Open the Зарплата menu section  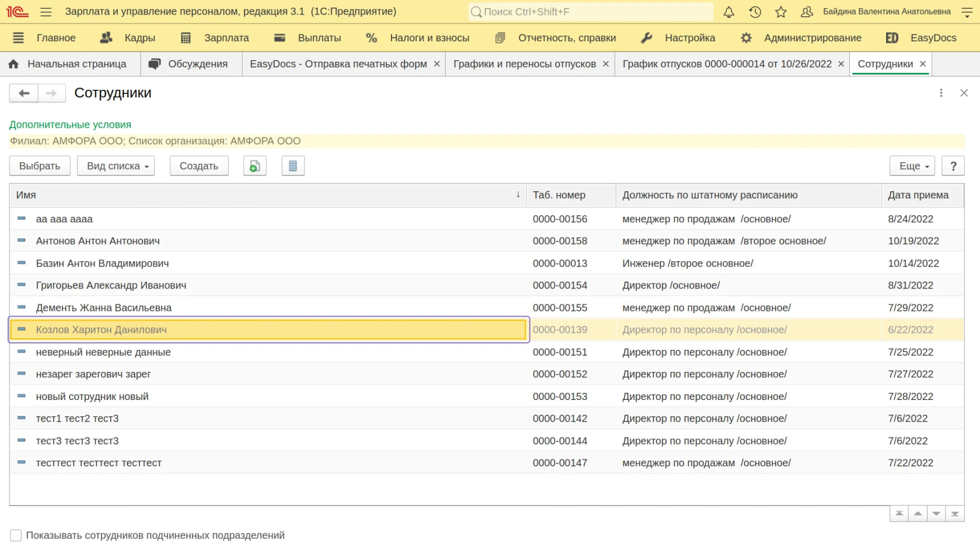pyautogui.click(x=226, y=38)
